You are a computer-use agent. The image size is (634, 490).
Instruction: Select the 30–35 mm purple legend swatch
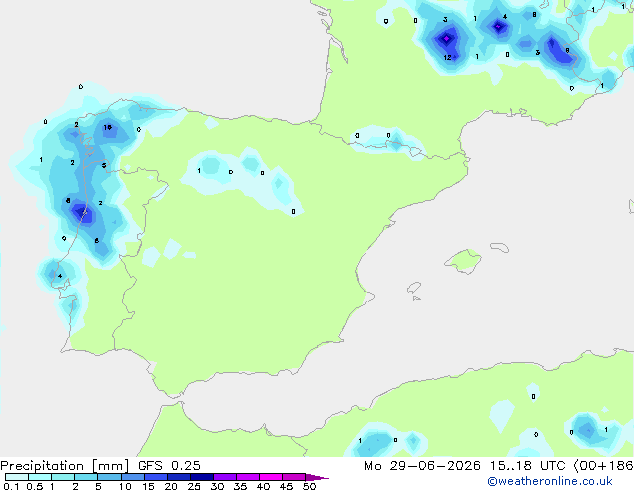pyautogui.click(x=225, y=477)
